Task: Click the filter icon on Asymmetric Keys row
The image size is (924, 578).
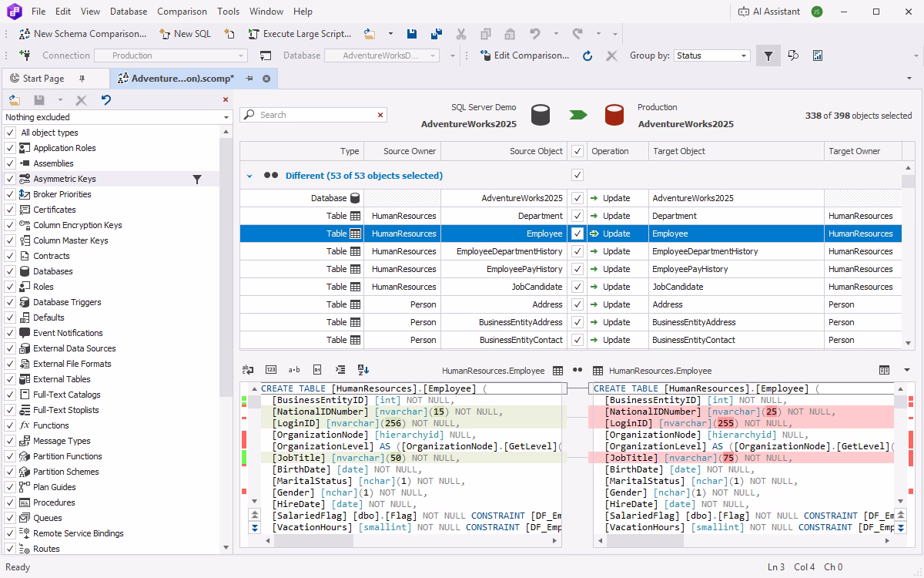Action: (x=197, y=179)
